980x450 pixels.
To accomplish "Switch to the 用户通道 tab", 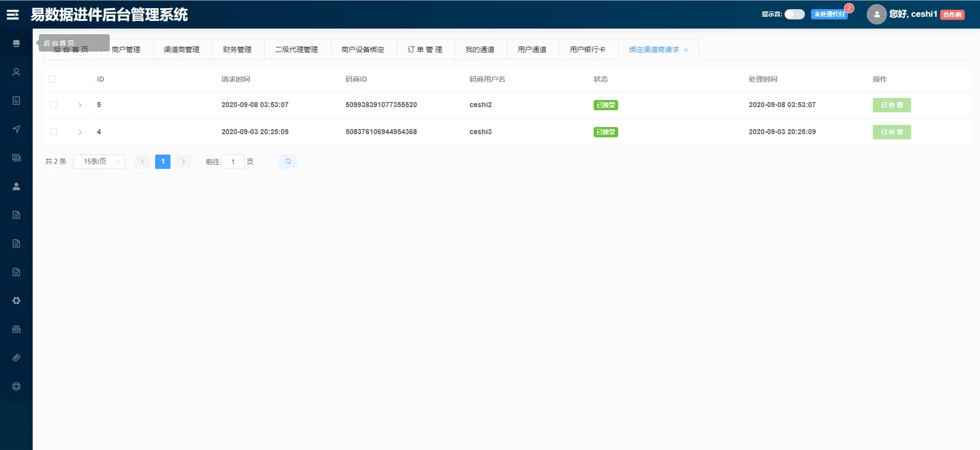I will pos(532,49).
